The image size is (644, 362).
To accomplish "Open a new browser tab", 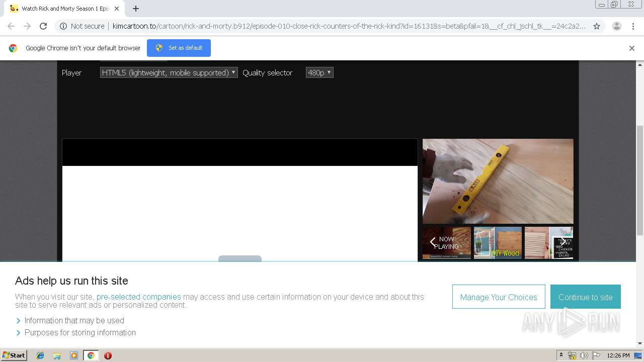I will click(136, 9).
